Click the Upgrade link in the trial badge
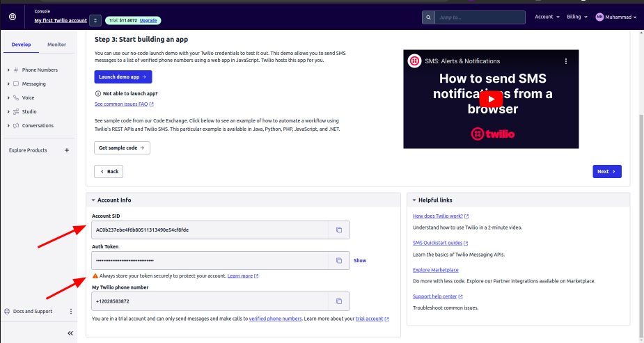 pos(148,20)
